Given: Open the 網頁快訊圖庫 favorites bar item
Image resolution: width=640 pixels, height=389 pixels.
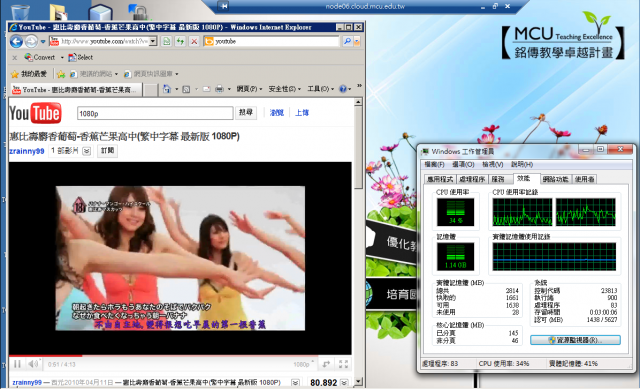Looking at the screenshot, I should [151, 74].
